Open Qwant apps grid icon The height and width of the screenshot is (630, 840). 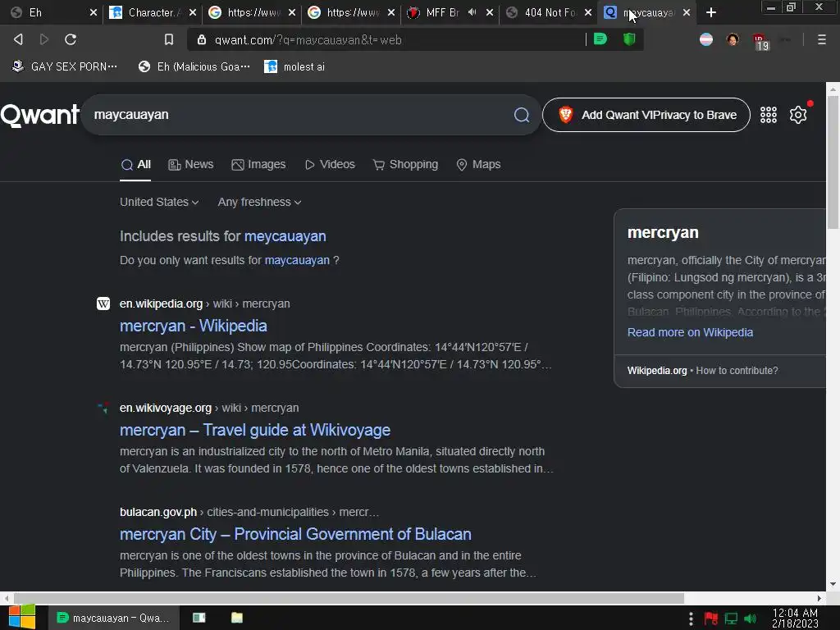click(768, 115)
